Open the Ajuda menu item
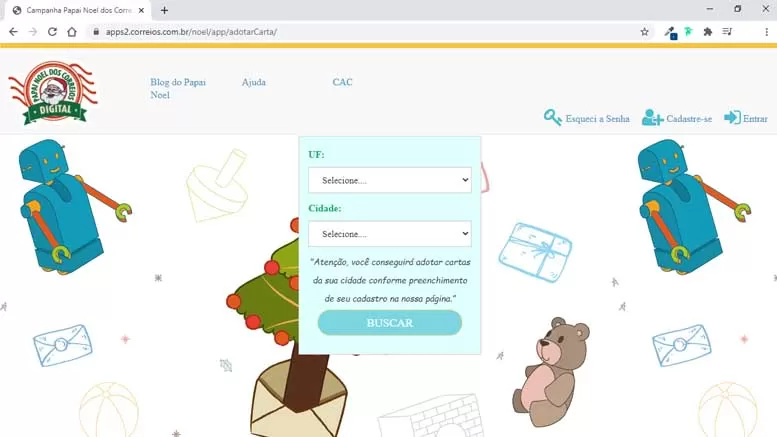The image size is (777, 437). [x=254, y=82]
